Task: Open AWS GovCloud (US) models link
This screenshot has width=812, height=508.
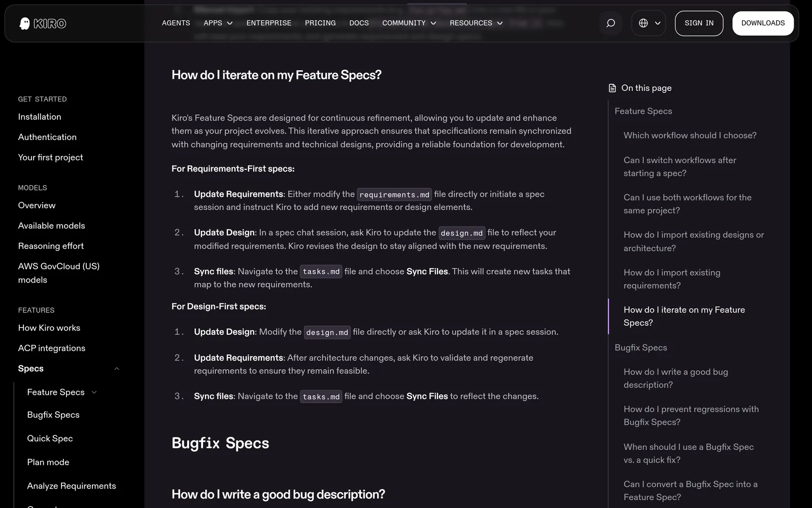Action: [58, 273]
